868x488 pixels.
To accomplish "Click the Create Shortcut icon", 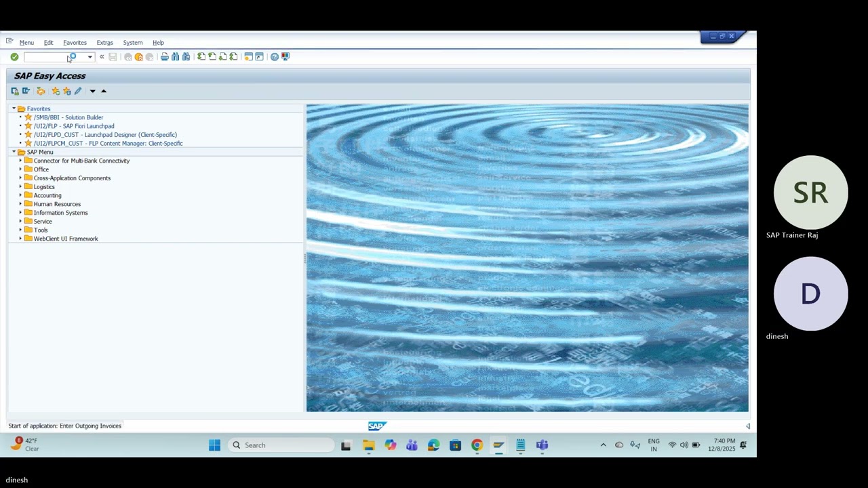I will (x=259, y=57).
